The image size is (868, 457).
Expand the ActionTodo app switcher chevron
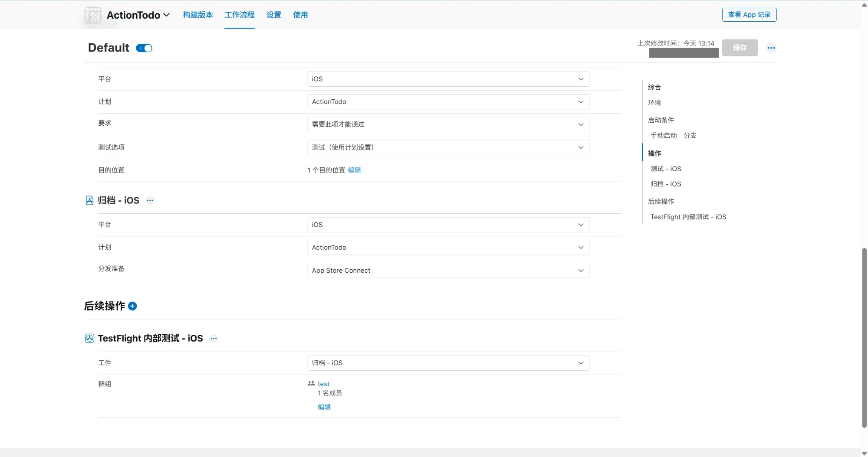point(166,15)
